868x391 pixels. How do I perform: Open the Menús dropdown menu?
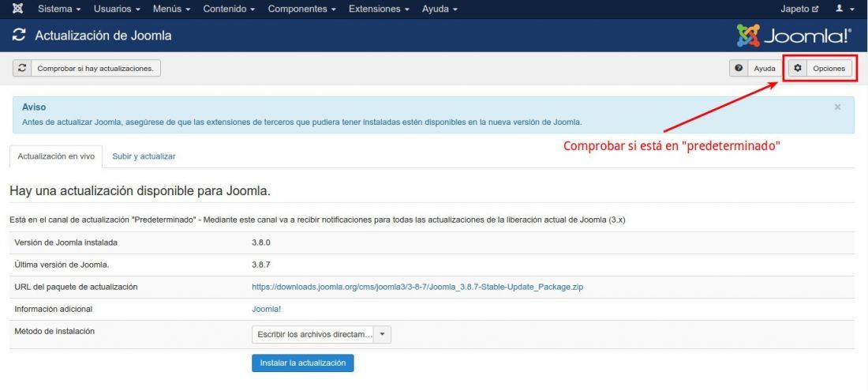tap(171, 9)
